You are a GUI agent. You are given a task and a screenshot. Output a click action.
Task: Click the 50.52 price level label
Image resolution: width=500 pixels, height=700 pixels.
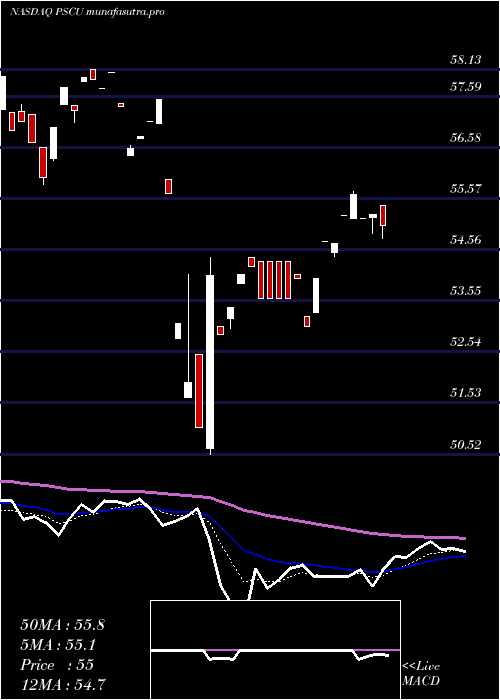(x=466, y=444)
